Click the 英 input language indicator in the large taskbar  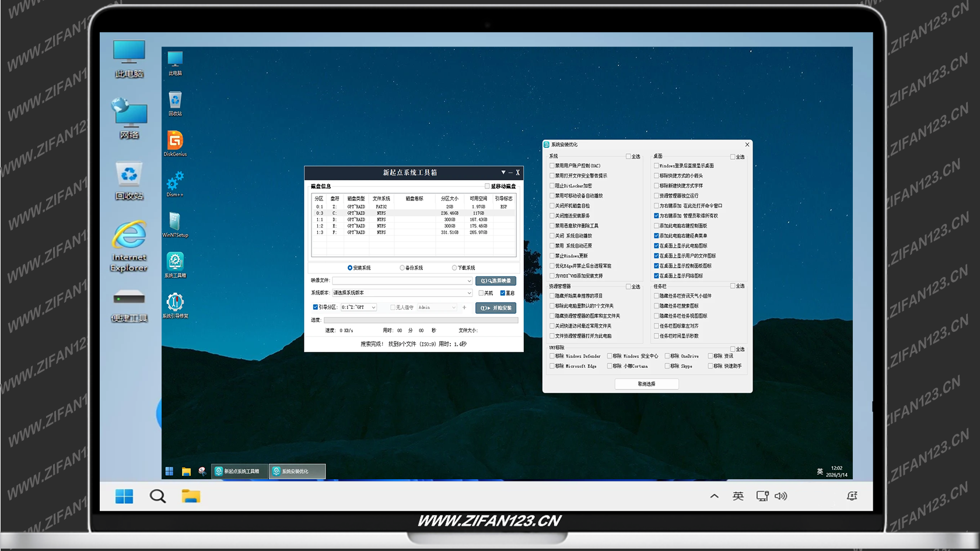[x=738, y=496]
